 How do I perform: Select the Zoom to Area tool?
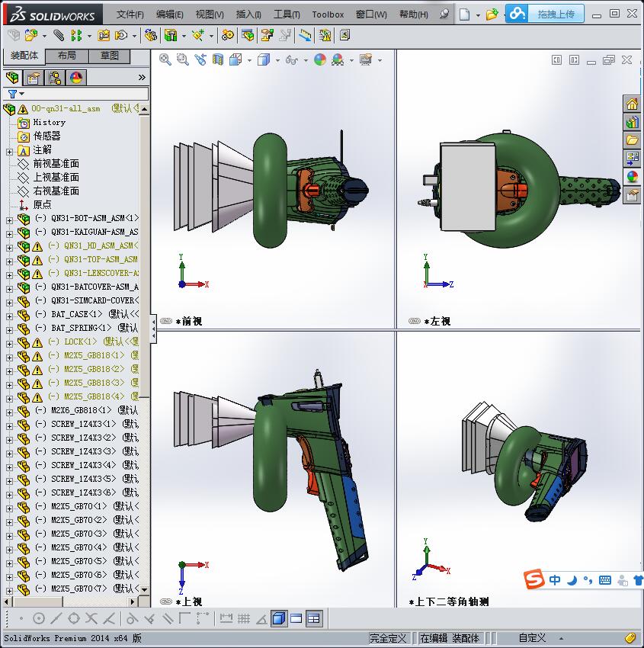point(183,59)
